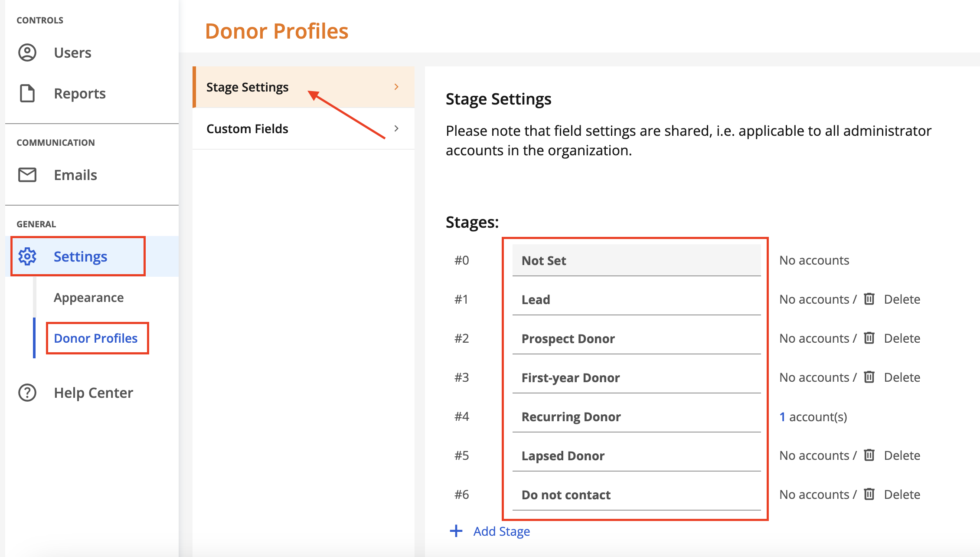Expand the Custom Fields chevron
The height and width of the screenshot is (557, 980).
pyautogui.click(x=396, y=128)
